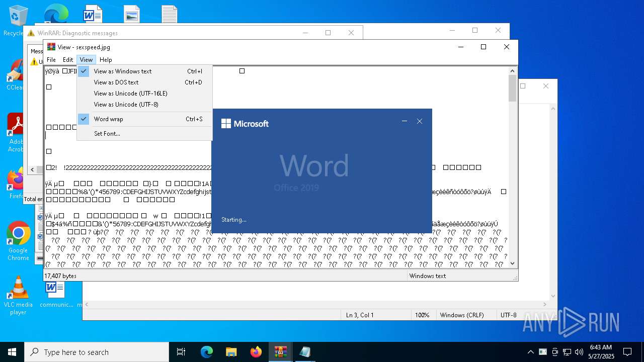644x362 pixels.
Task: Maximize the sexspeed.jpg viewer window
Action: pyautogui.click(x=484, y=47)
